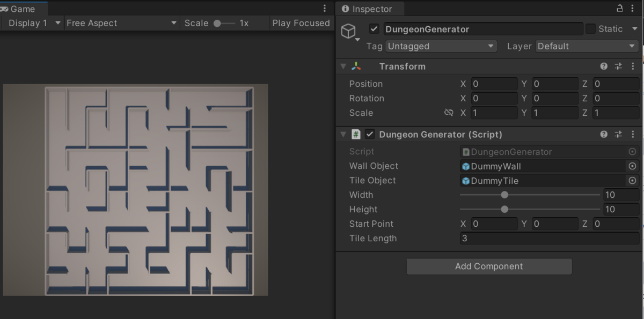This screenshot has height=319, width=644.
Task: Open Transform component presets
Action: pyautogui.click(x=618, y=66)
